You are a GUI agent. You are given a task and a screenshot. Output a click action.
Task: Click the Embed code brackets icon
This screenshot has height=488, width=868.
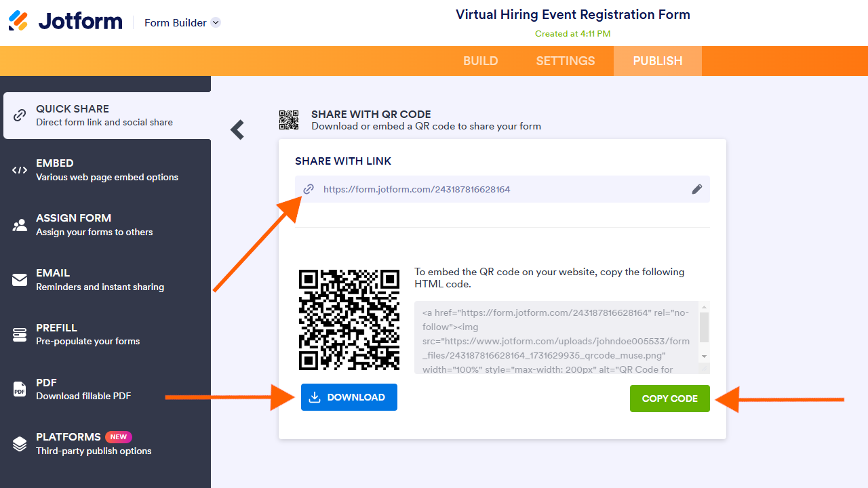click(x=20, y=170)
